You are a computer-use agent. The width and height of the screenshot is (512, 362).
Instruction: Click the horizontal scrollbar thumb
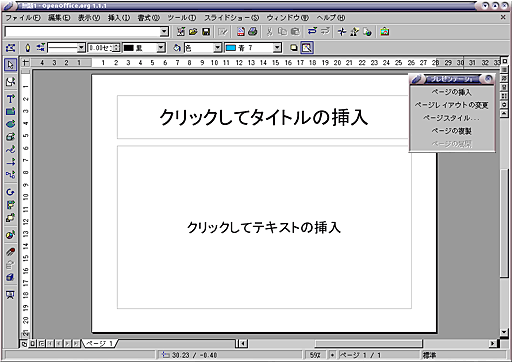(368, 343)
